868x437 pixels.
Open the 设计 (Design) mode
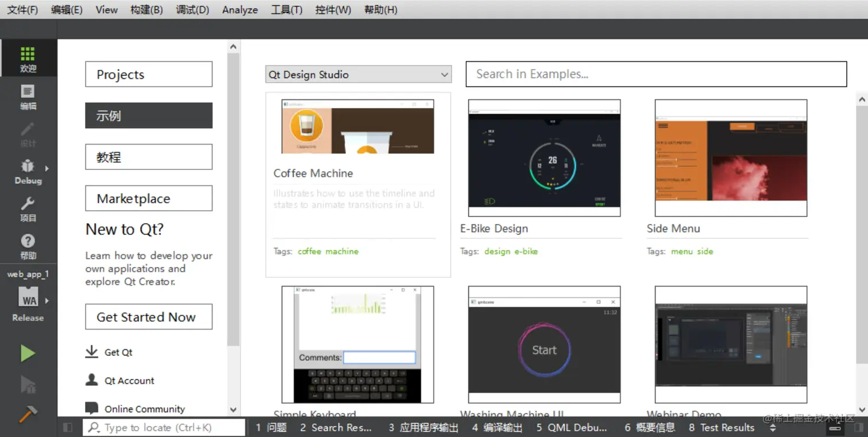pos(28,134)
